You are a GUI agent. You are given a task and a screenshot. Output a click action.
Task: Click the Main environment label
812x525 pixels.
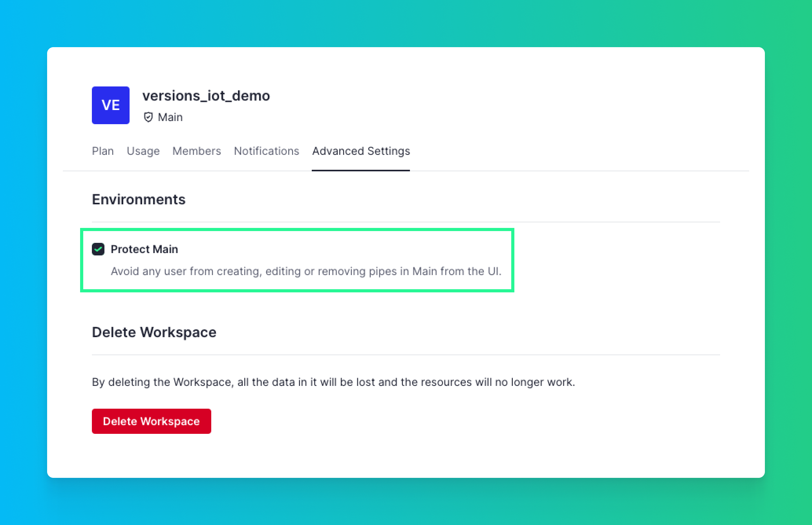tap(170, 117)
